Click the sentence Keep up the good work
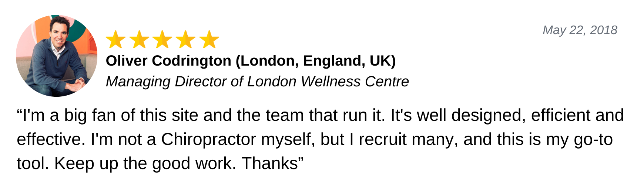 [x=145, y=163]
